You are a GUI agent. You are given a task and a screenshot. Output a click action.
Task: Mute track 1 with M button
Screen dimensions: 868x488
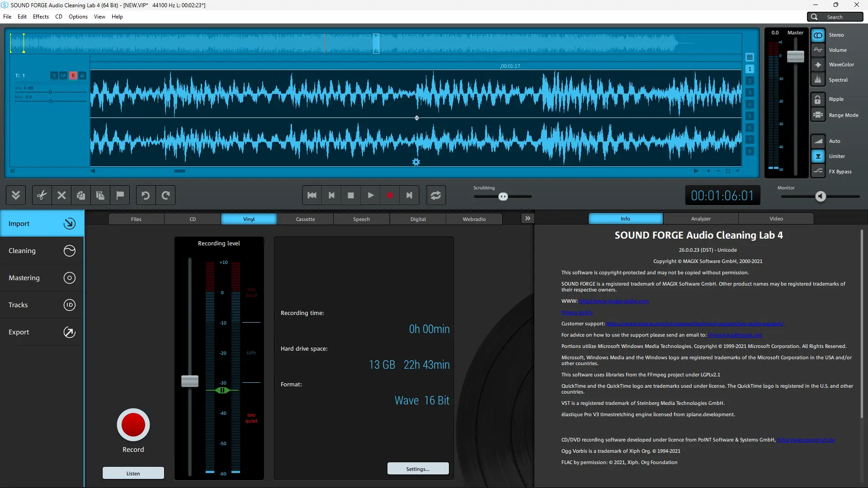tap(63, 75)
